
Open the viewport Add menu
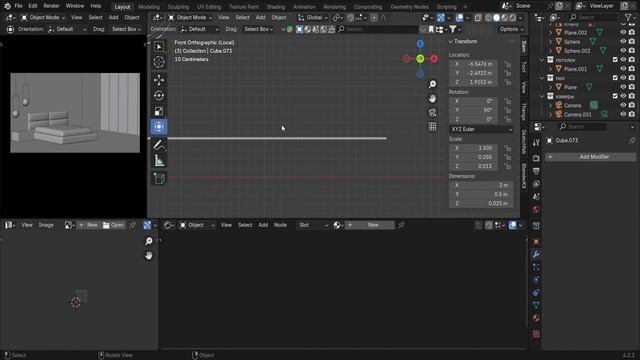pos(260,18)
